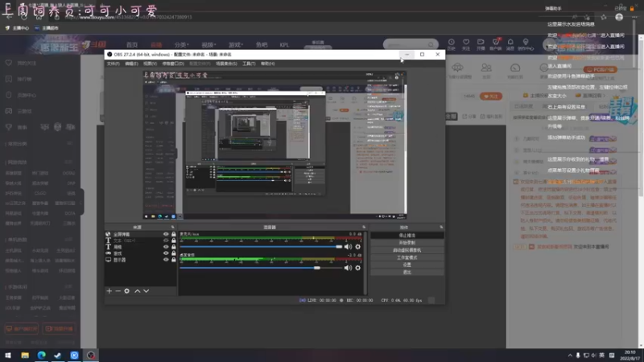The width and height of the screenshot is (644, 362).
Task: Toggle the eye icon of the 显示器 source
Action: coord(166,260)
